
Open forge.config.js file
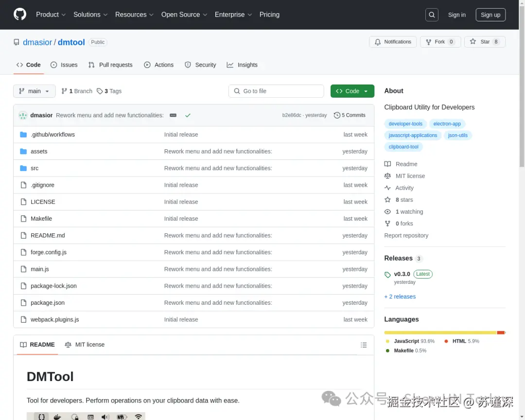[x=49, y=252]
